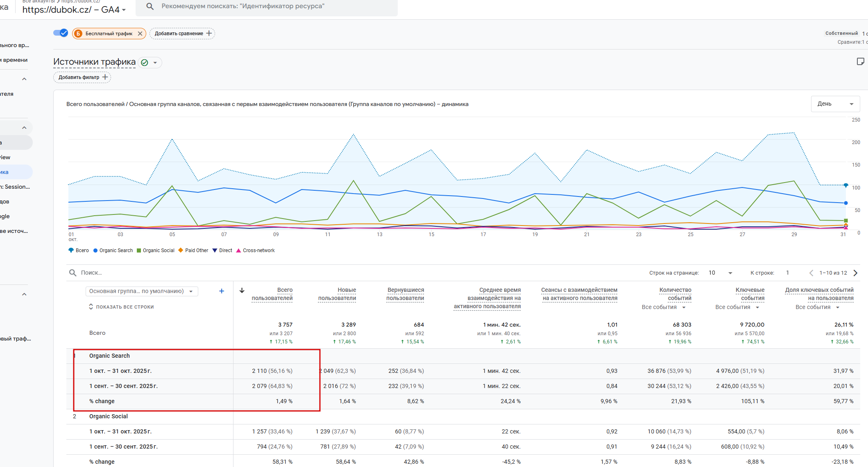This screenshot has height=467, width=868.
Task: Select the Paid Other legend color marker
Action: [x=181, y=250]
